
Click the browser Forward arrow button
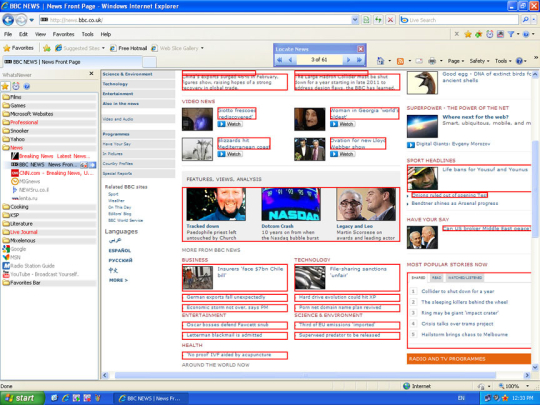point(21,20)
